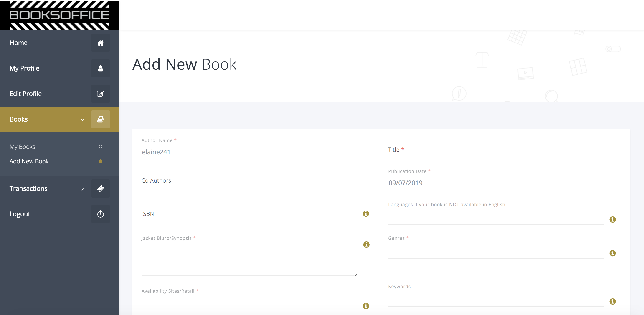Click the Home house icon

tap(101, 43)
